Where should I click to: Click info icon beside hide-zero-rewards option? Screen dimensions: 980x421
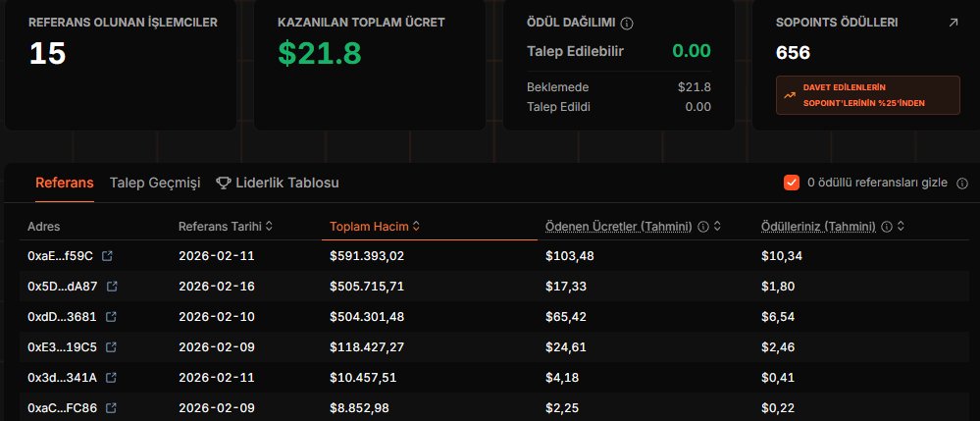[x=962, y=184]
